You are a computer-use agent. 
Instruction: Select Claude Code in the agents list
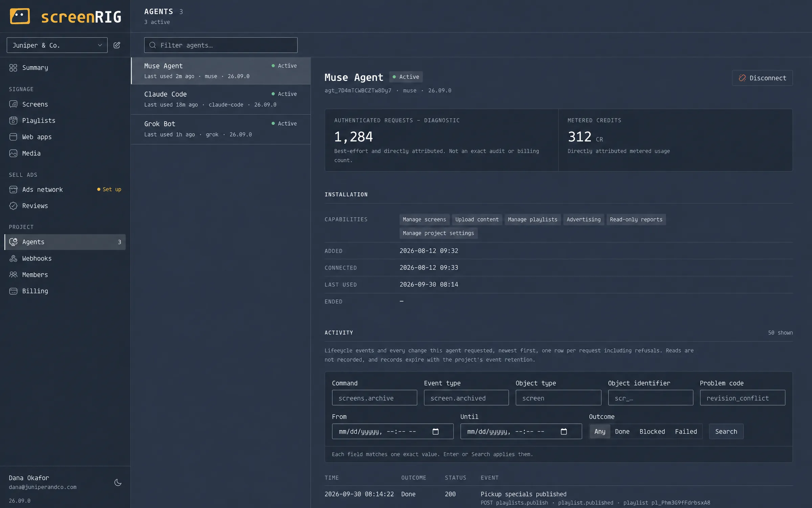(x=221, y=99)
